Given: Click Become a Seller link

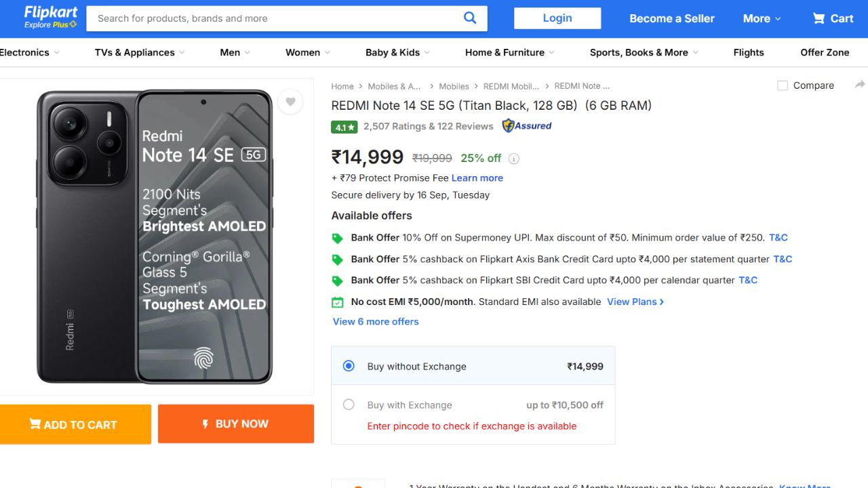Looking at the screenshot, I should (x=672, y=18).
